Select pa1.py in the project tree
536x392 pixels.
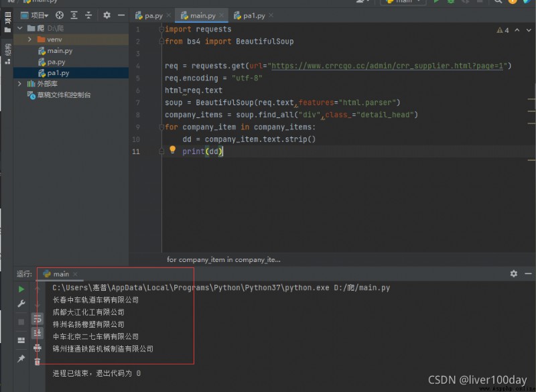58,73
